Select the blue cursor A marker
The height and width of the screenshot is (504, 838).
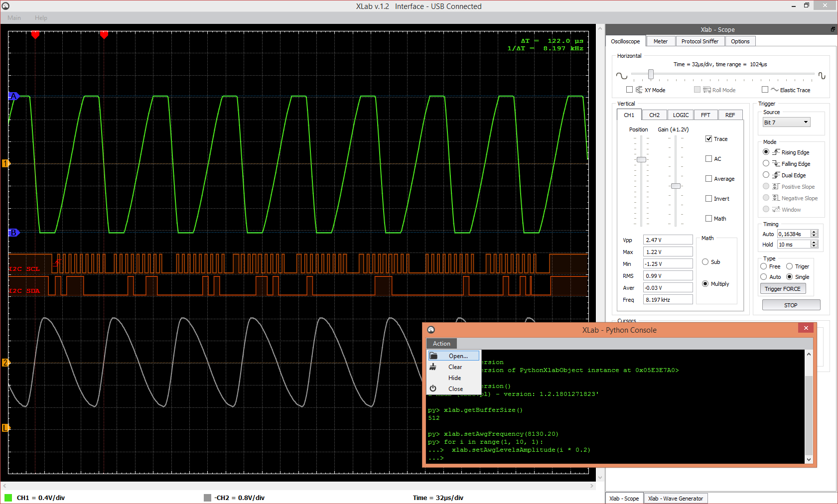13,96
